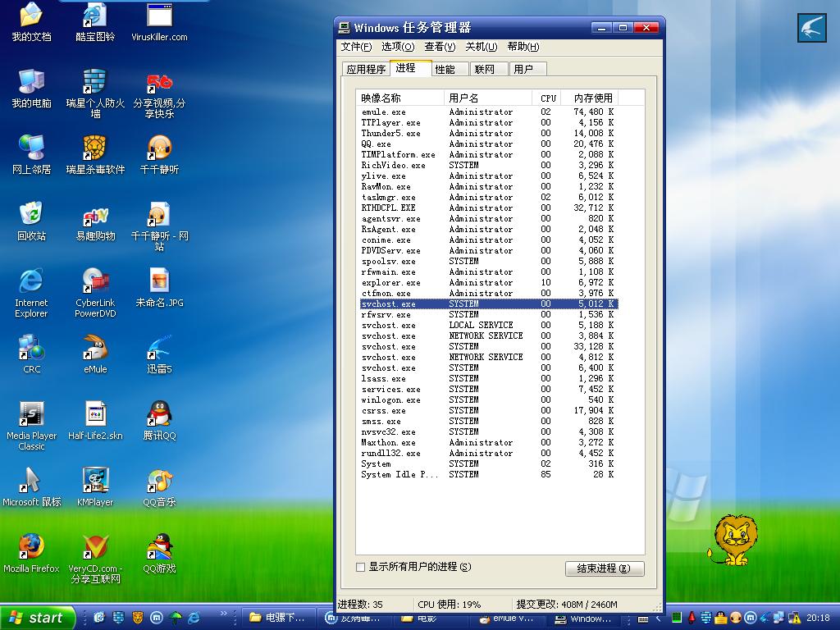Sort by the 内存使用 column header
This screenshot has width=840, height=630.
[x=593, y=98]
